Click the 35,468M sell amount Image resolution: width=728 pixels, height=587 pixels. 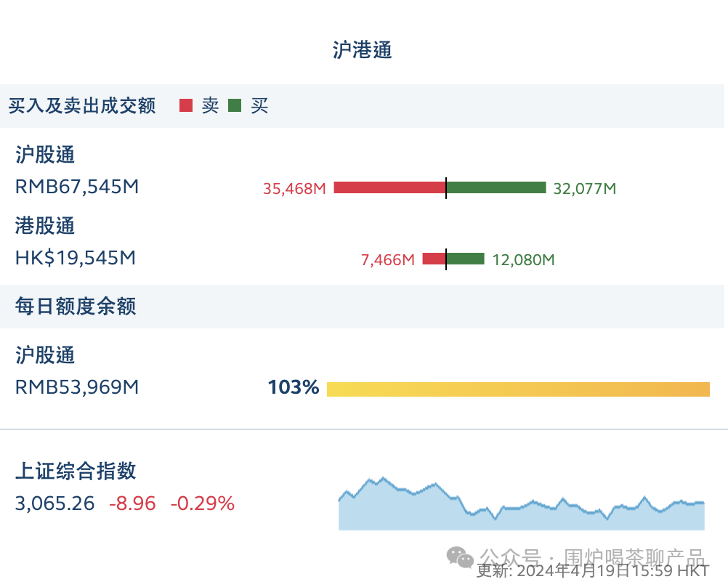pos(294,189)
